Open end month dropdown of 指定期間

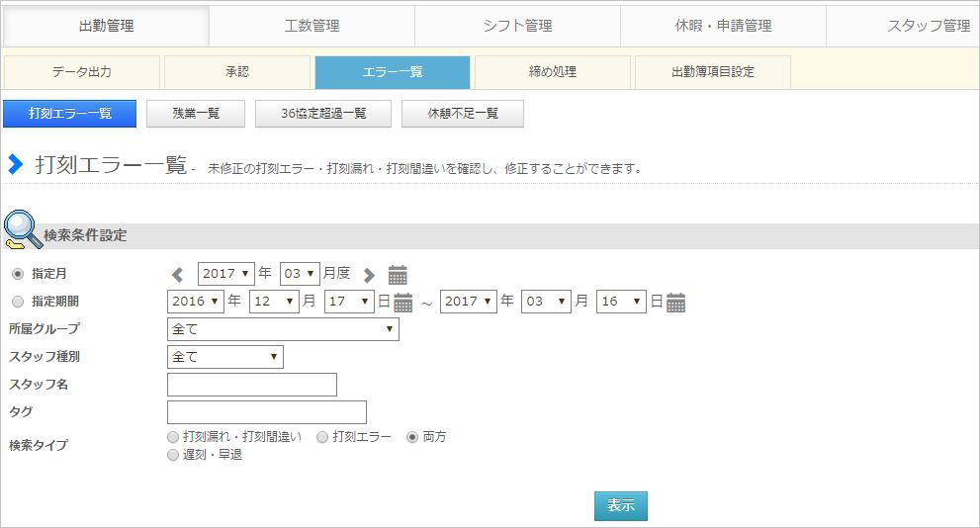point(546,302)
